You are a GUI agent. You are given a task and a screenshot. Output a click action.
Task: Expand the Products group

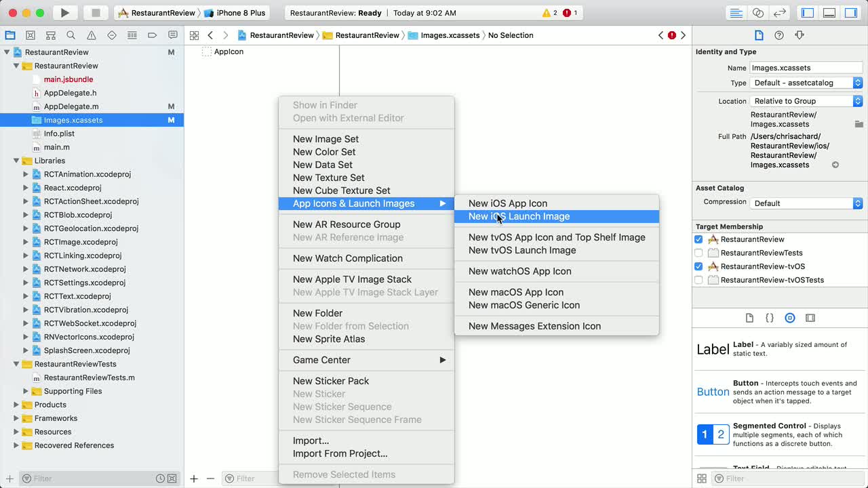click(16, 405)
